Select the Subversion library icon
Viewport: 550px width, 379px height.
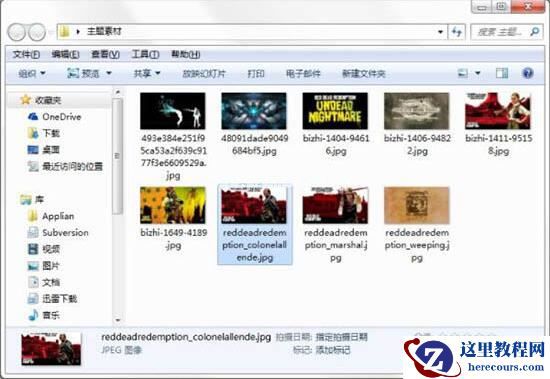click(33, 232)
